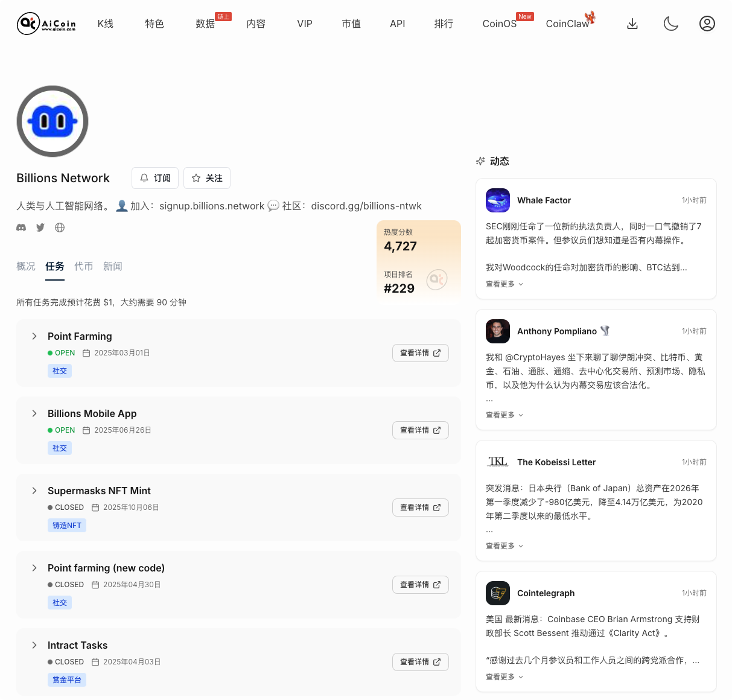This screenshot has width=732, height=700.
Task: Click the website globe icon
Action: point(59,227)
